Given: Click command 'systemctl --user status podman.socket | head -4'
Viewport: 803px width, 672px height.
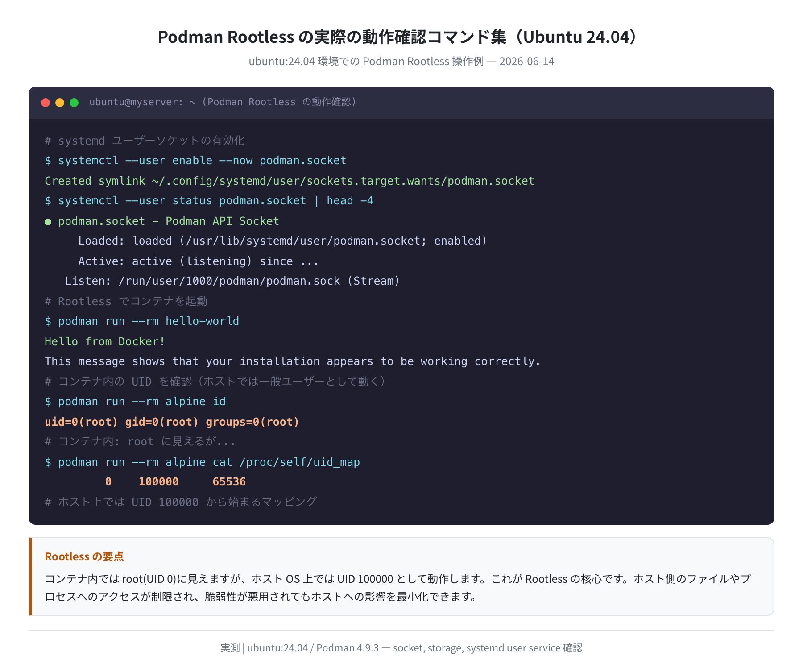Looking at the screenshot, I should (x=215, y=201).
